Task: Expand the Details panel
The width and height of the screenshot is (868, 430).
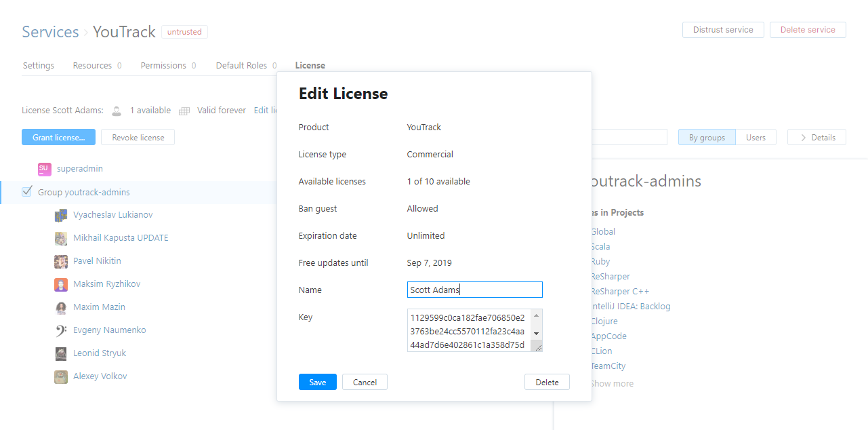Action: coord(817,138)
